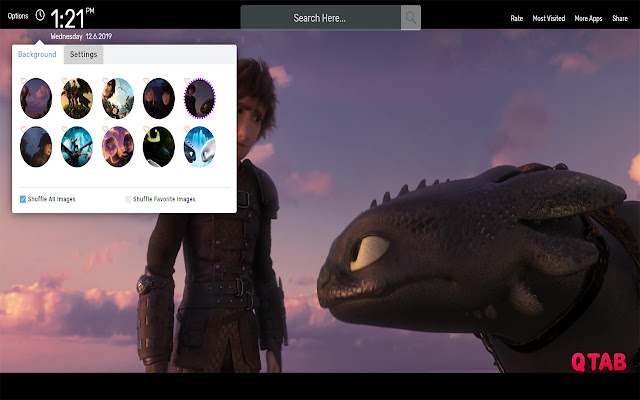Select the helmeted viking background thumbnail

[x=36, y=147]
